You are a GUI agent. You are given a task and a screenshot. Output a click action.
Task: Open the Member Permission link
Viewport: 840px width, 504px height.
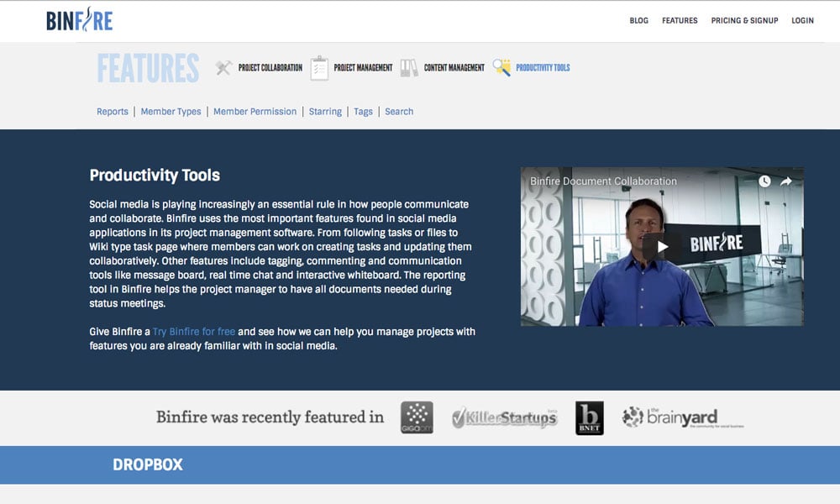255,112
